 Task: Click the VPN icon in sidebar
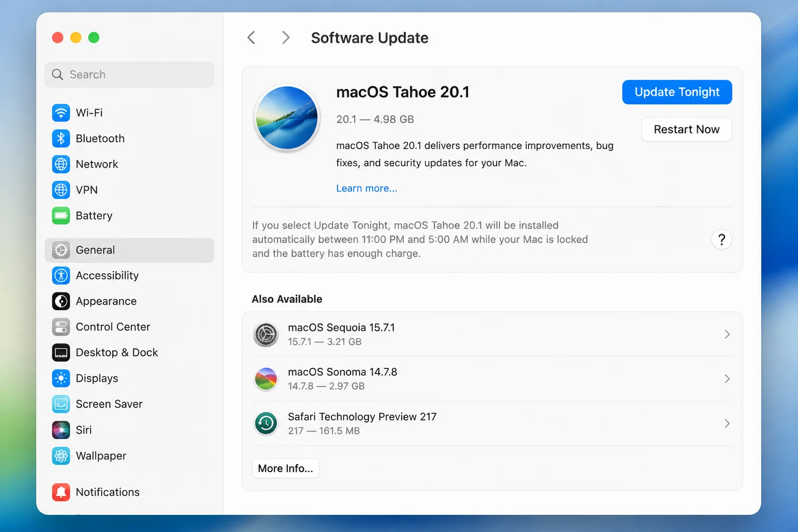click(x=61, y=190)
